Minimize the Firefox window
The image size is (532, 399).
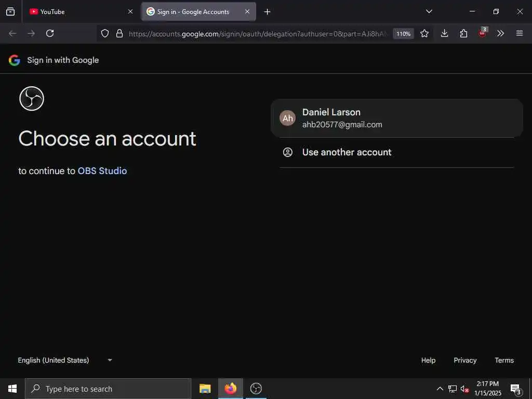pos(472,11)
